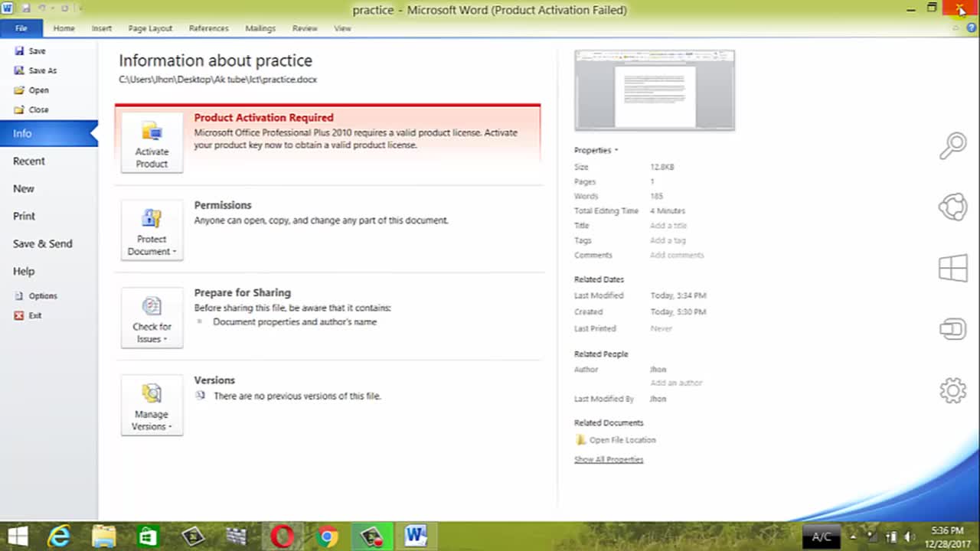Open Windows Store from taskbar
This screenshot has width=980, height=551.
pos(148,536)
